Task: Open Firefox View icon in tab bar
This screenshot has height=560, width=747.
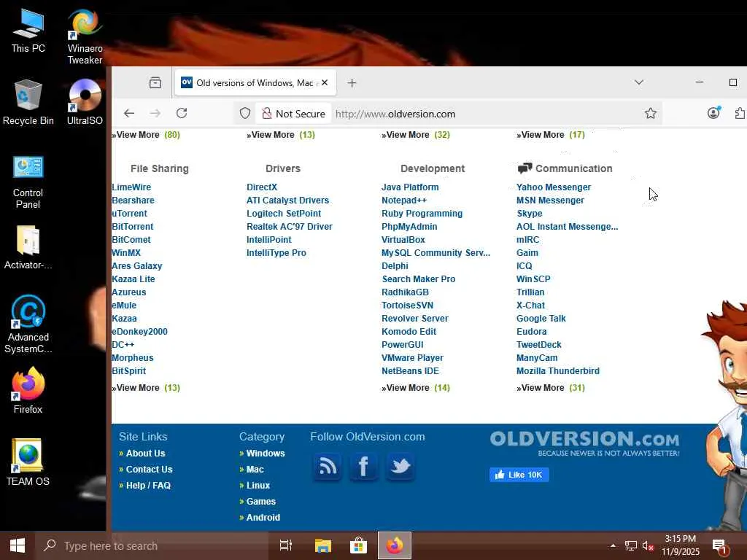Action: pyautogui.click(x=155, y=83)
